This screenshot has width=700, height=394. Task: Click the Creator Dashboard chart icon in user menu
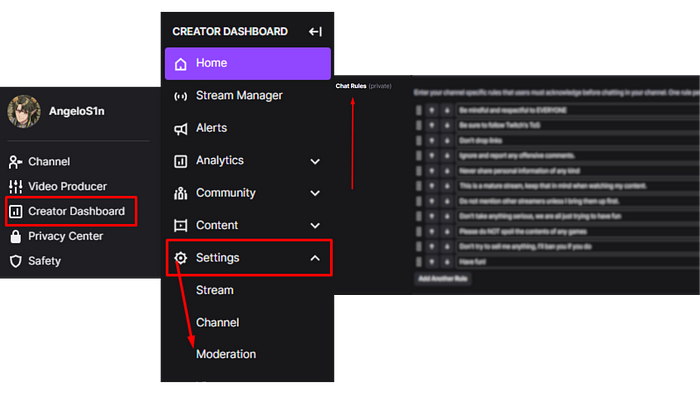click(16, 211)
